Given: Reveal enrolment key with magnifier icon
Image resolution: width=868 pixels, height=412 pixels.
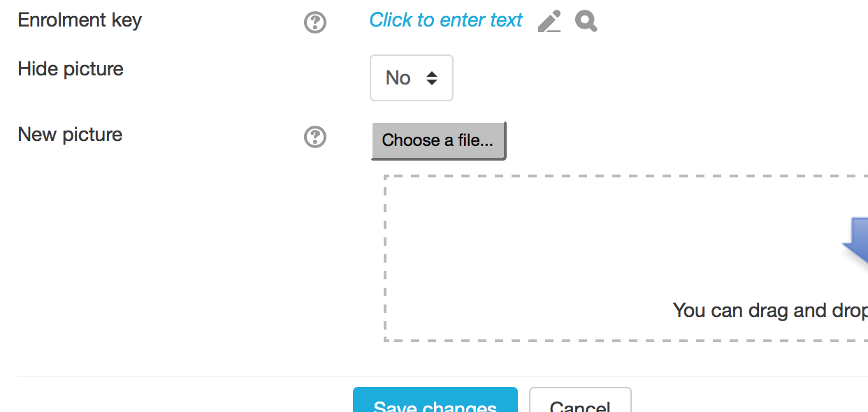Looking at the screenshot, I should click(586, 21).
